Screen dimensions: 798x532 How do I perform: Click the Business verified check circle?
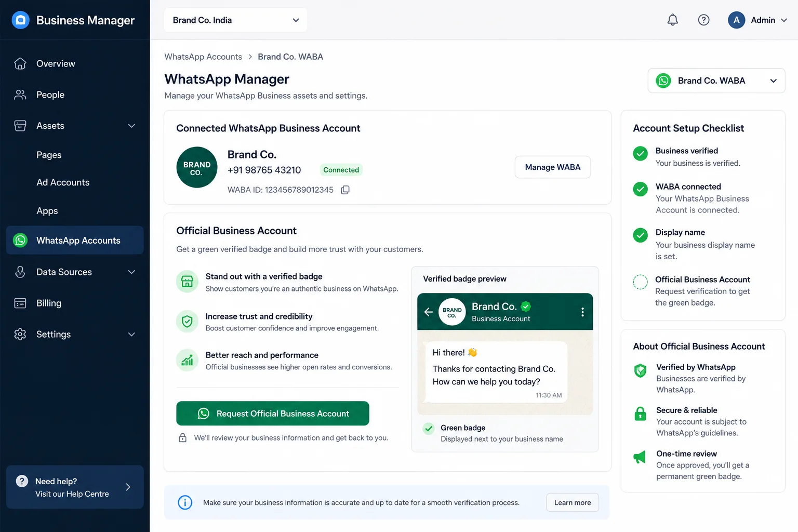640,154
